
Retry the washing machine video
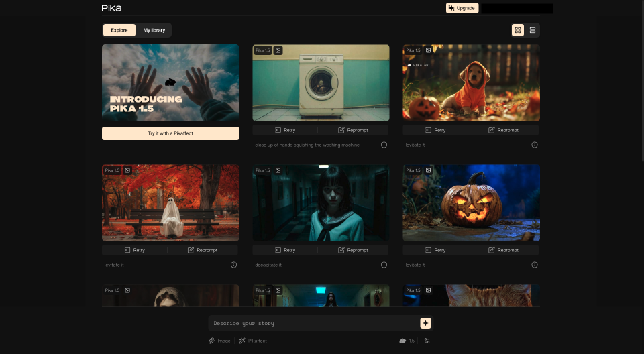click(285, 130)
